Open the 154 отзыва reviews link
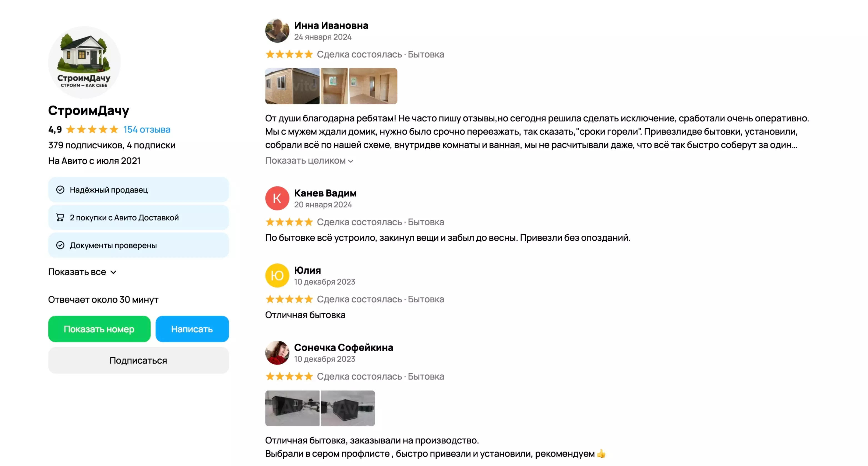 click(147, 129)
